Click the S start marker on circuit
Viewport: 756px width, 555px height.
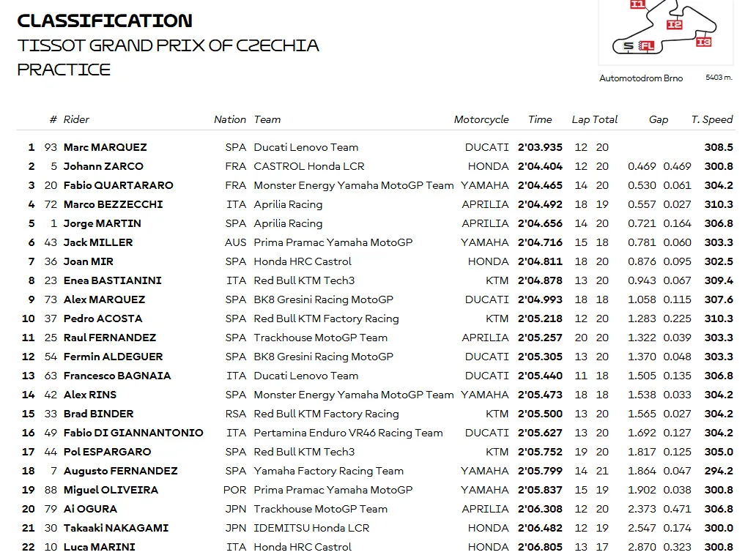click(x=629, y=46)
